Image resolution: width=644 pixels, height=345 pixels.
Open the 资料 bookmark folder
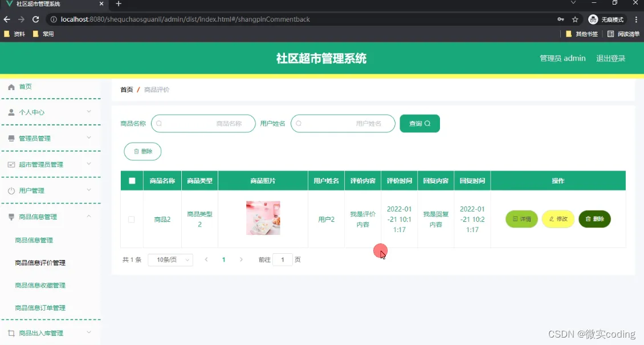coord(14,34)
